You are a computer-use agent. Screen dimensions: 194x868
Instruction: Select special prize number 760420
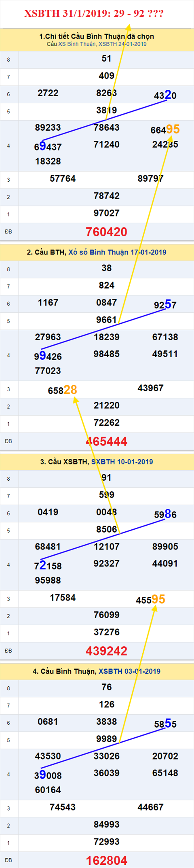point(106,232)
